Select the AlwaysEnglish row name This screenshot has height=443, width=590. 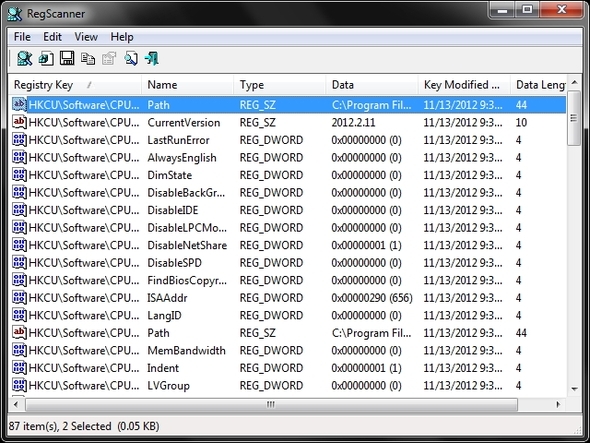[182, 158]
